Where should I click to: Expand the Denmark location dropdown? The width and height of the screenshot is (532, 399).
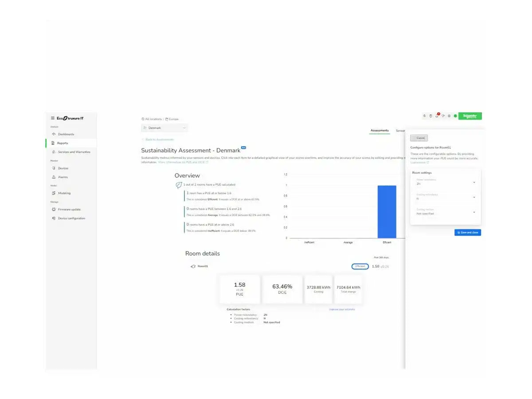(164, 128)
